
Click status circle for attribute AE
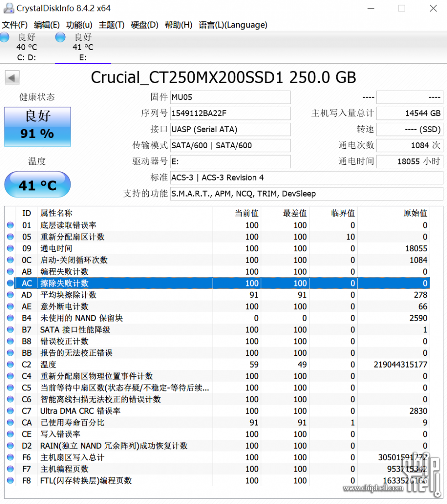pyautogui.click(x=10, y=306)
